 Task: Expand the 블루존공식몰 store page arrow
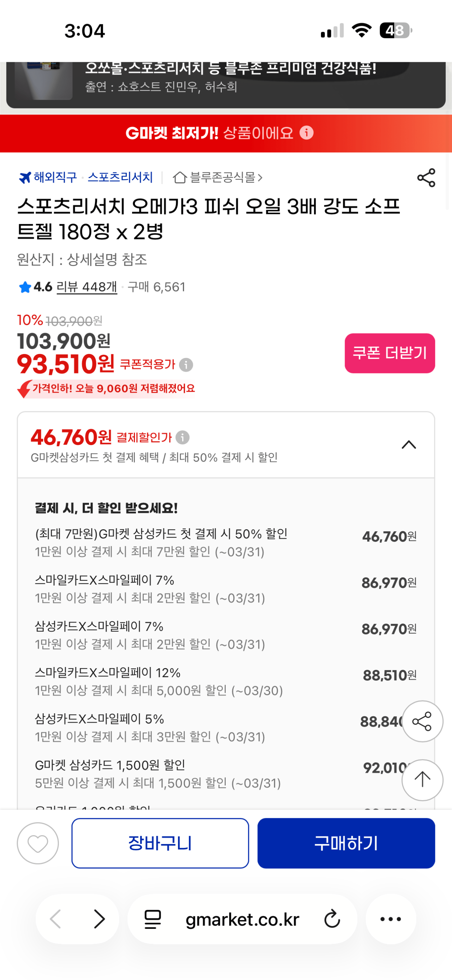pyautogui.click(x=260, y=177)
